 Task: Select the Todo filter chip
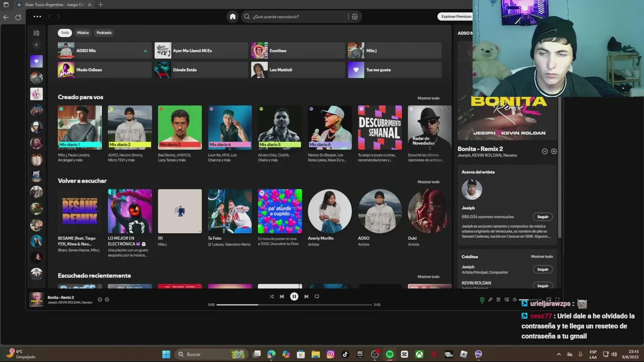click(x=65, y=33)
